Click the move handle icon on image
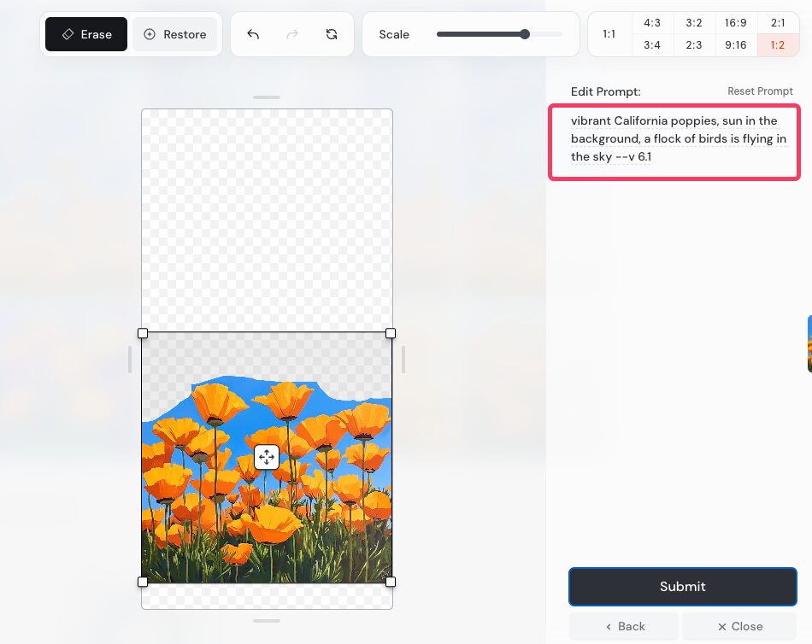Viewport: 812px width, 644px height. pyautogui.click(x=267, y=457)
